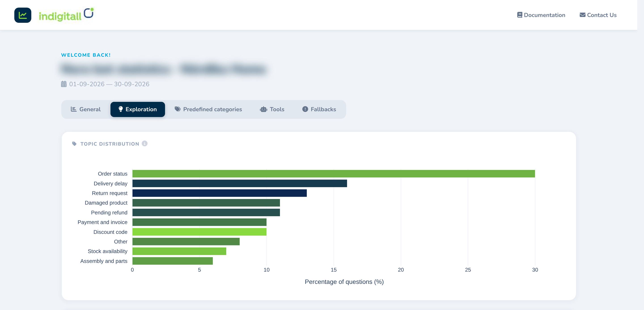The height and width of the screenshot is (310, 644).
Task: Click the 'Order status' axis label
Action: pyautogui.click(x=112, y=174)
